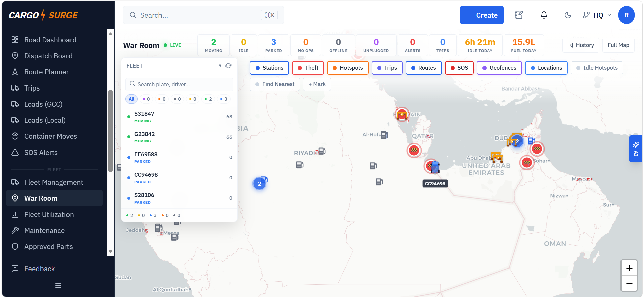Open Fleet Management page
The image size is (644, 298).
(x=54, y=182)
